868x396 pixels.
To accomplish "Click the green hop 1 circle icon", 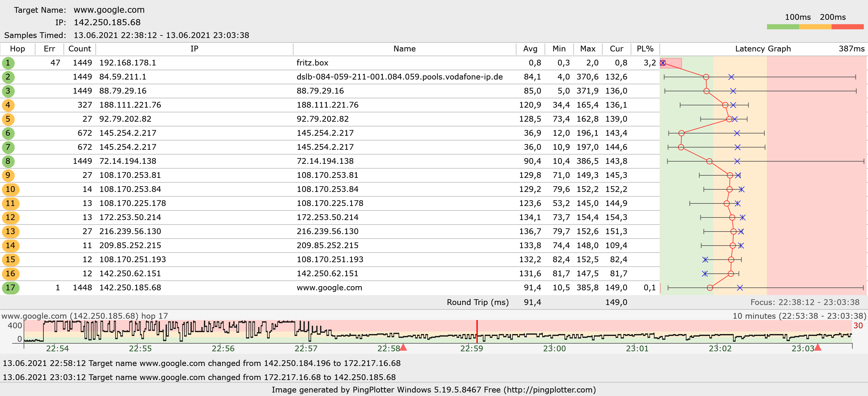I will 8,63.
